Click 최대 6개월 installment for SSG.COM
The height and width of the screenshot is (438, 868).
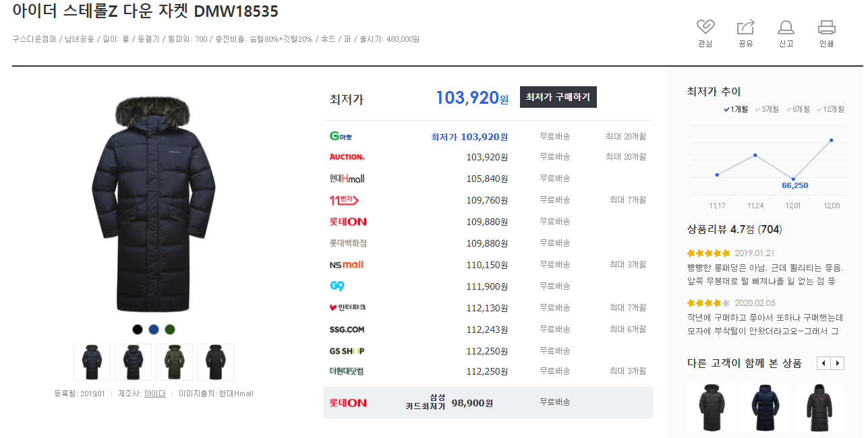tap(628, 330)
